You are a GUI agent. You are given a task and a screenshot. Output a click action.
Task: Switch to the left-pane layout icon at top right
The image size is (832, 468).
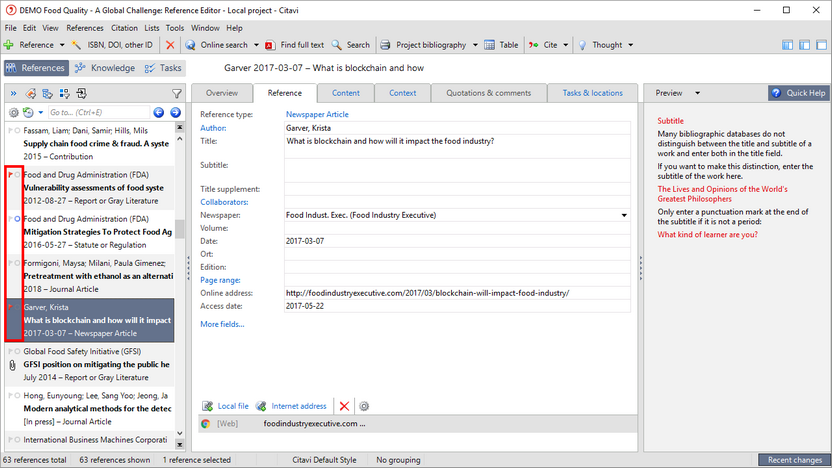[x=787, y=45]
